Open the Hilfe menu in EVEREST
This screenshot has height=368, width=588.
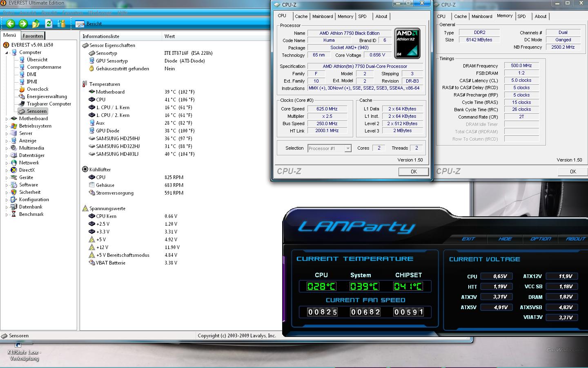pyautogui.click(x=122, y=13)
